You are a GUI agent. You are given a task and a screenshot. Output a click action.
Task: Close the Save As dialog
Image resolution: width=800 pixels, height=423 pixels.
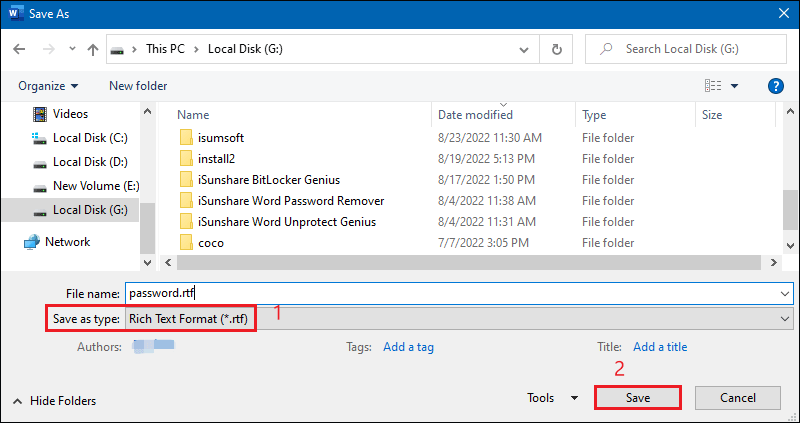tap(784, 13)
